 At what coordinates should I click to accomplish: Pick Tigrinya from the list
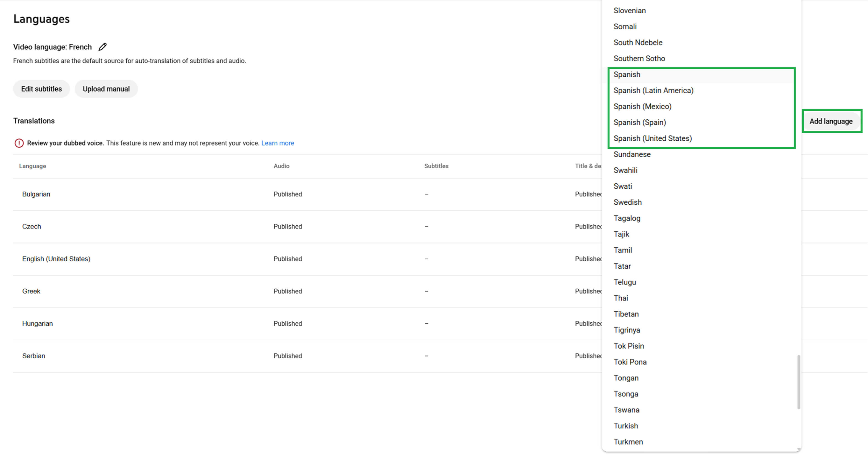tap(701, 330)
